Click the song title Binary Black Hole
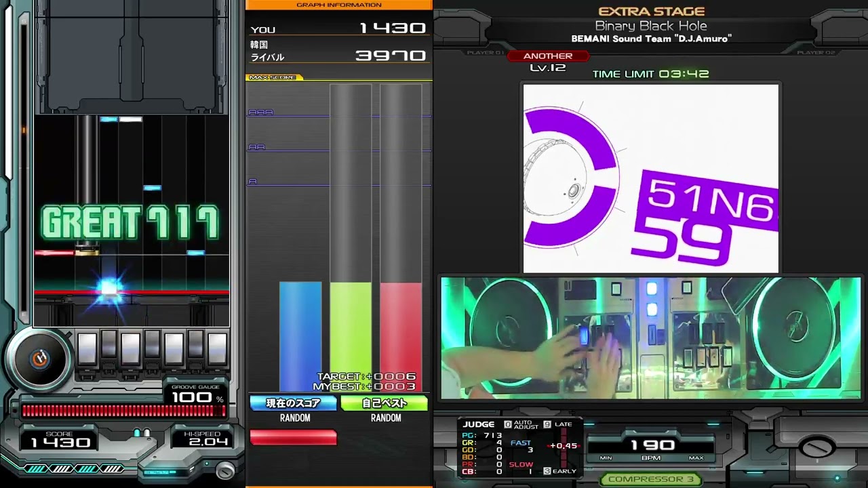868x488 pixels. [651, 26]
